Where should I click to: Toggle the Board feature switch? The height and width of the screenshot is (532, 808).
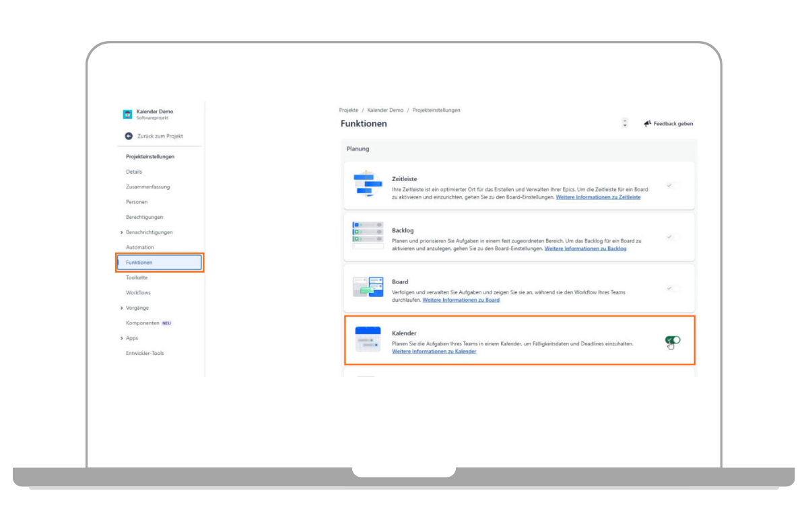coord(672,288)
